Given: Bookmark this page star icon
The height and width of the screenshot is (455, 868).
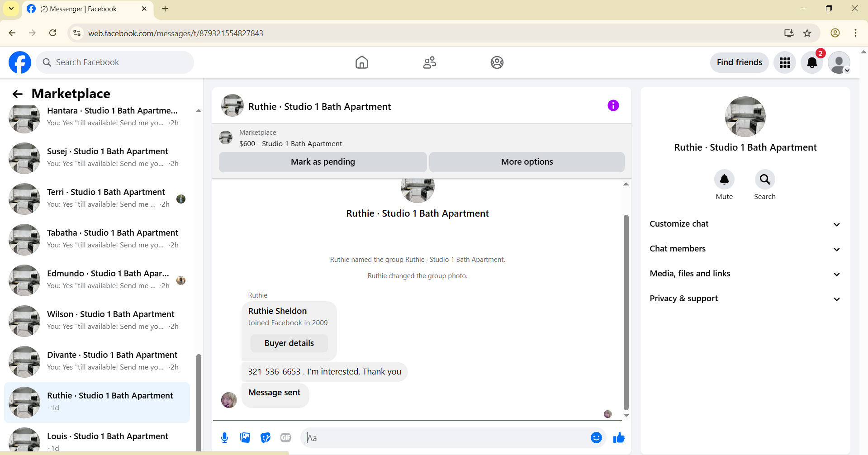Looking at the screenshot, I should [x=807, y=33].
